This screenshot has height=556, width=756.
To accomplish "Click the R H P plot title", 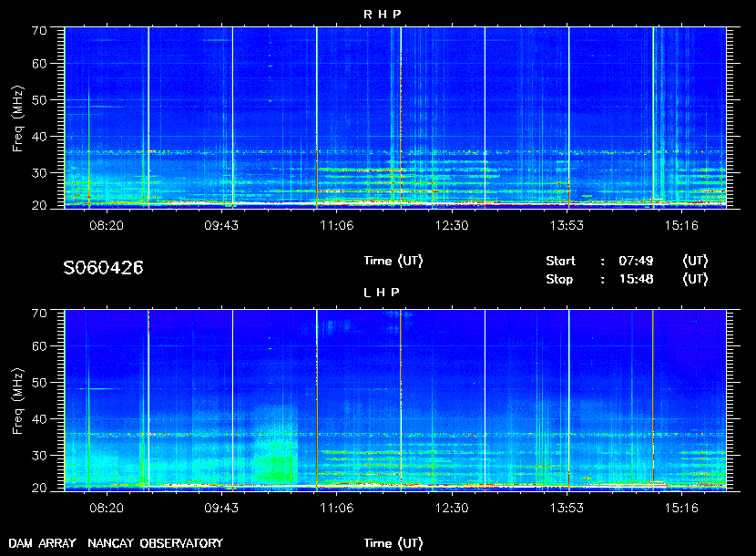I will (x=382, y=15).
